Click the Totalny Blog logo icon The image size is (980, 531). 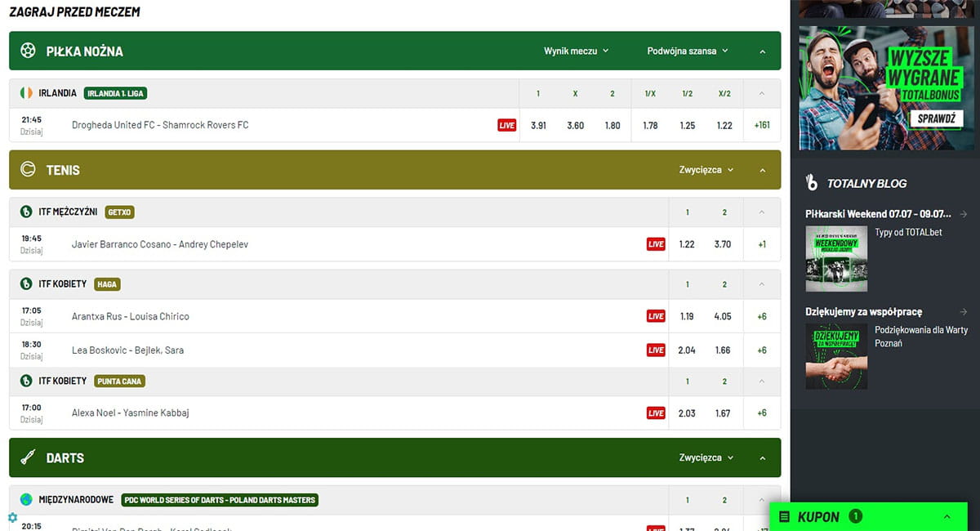click(x=811, y=183)
